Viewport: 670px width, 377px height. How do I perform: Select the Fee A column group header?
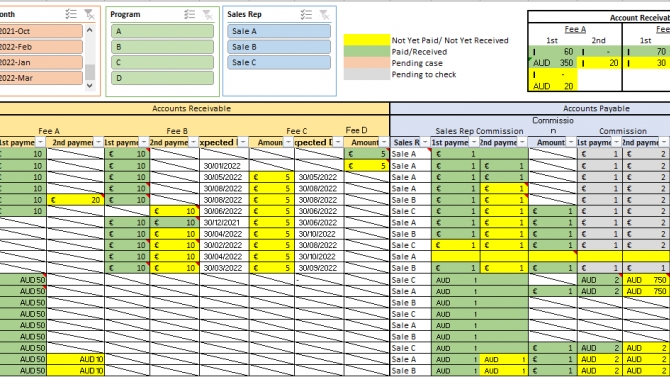pyautogui.click(x=49, y=131)
